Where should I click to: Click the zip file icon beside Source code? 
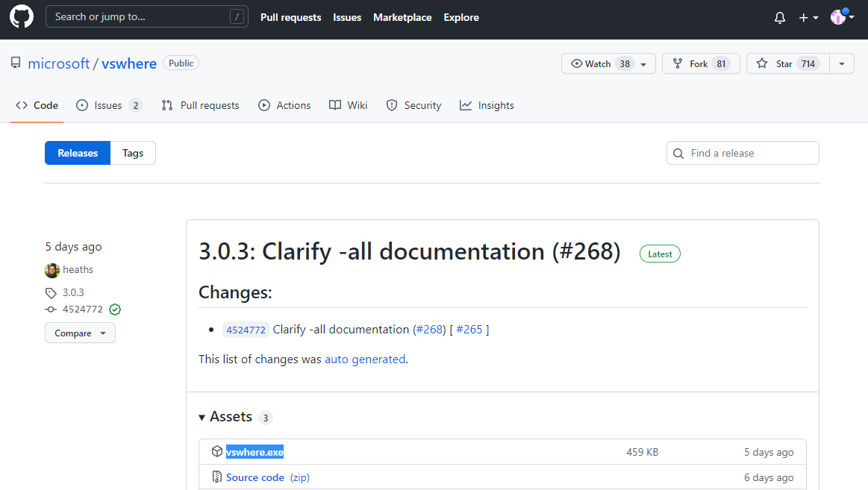217,477
